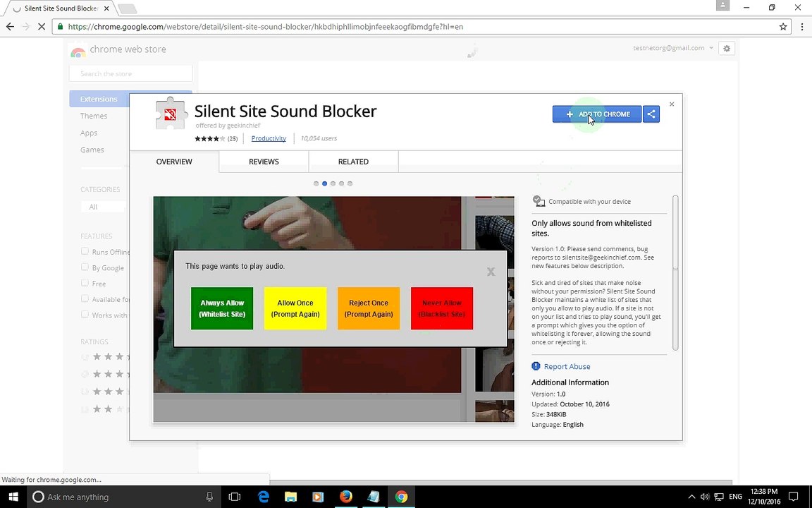Screen dimensions: 812x508
Task: Select the fourth screenshot carousel dot
Action: (x=341, y=183)
